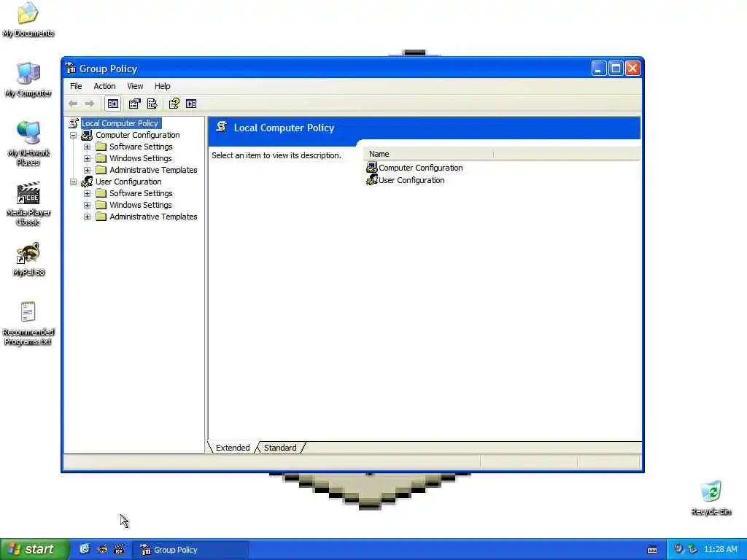Click the first quick launch icon beside Start
747x560 pixels.
pos(85,550)
